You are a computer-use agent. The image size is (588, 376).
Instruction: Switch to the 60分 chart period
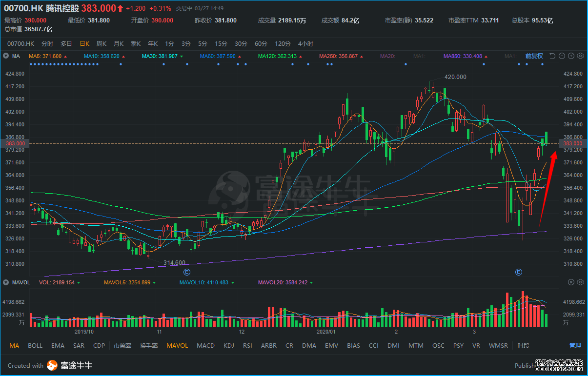click(261, 43)
